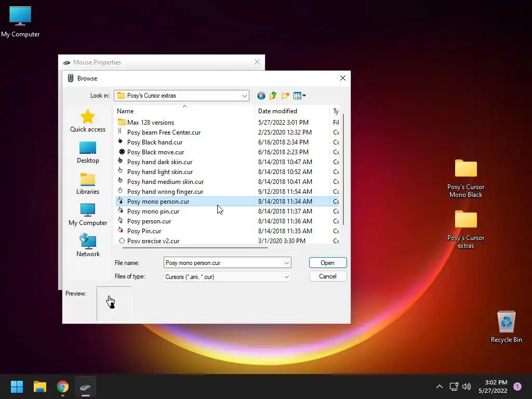Image resolution: width=532 pixels, height=399 pixels.
Task: Open Network in places bar
Action: (x=87, y=245)
